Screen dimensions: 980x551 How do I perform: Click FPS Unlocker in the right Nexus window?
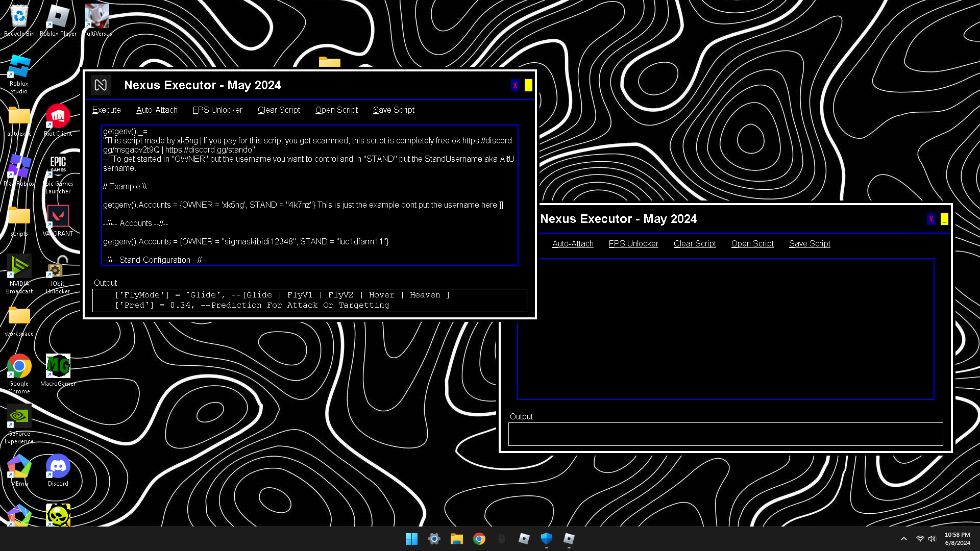click(x=633, y=244)
